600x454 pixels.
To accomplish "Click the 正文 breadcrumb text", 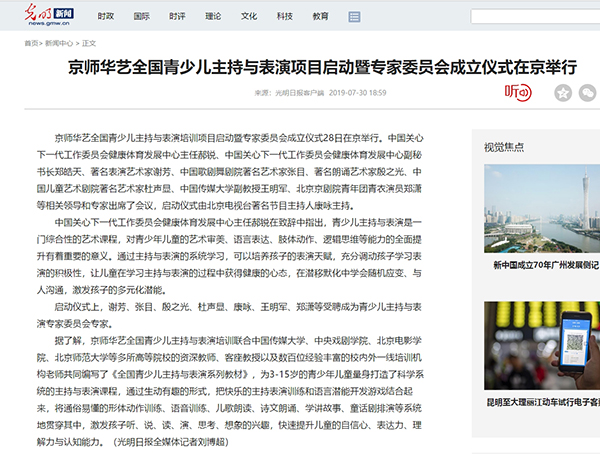I will pos(89,43).
